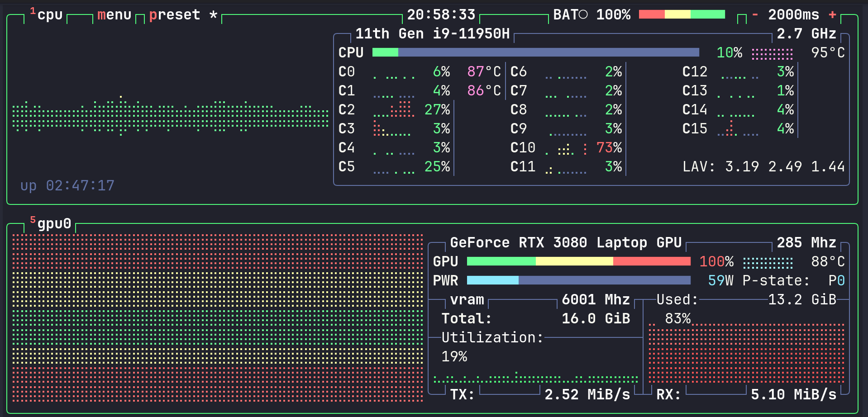Open the btop menu
The image size is (868, 417).
[x=114, y=15]
